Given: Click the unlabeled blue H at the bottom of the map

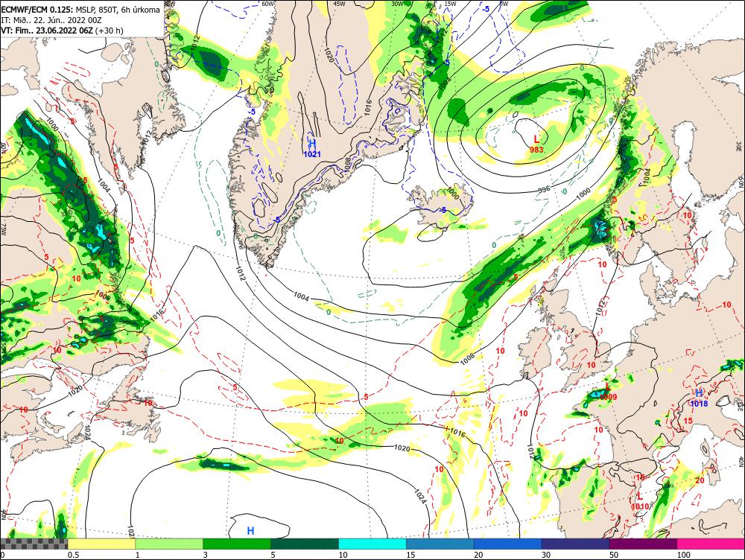Looking at the screenshot, I should (x=250, y=530).
